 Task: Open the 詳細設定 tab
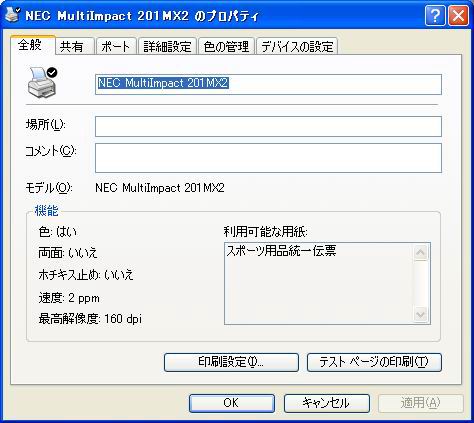[168, 46]
